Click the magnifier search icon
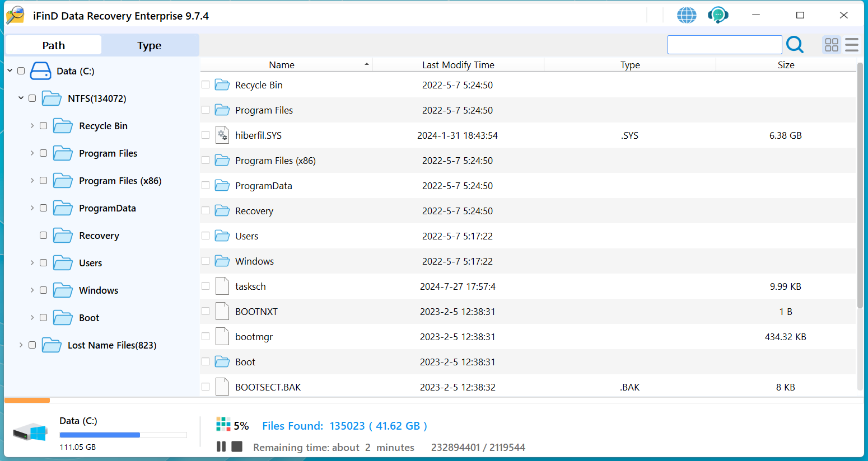The image size is (868, 461). pos(795,44)
